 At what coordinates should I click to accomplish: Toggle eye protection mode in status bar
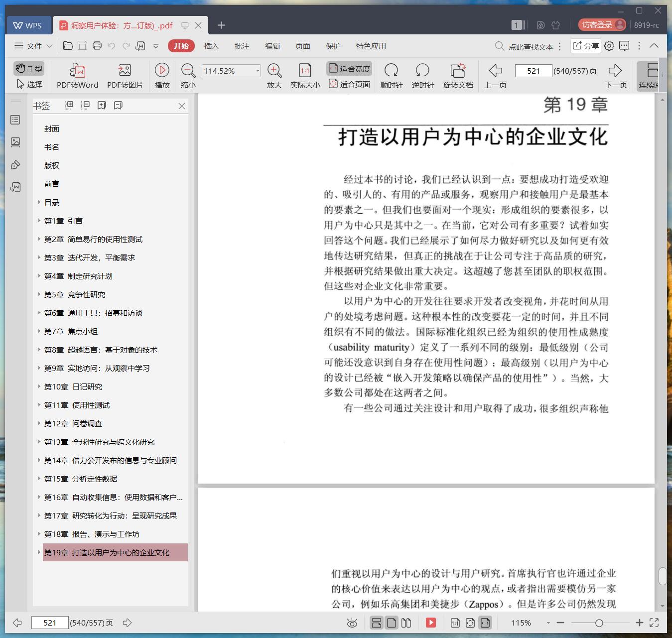tap(352, 623)
